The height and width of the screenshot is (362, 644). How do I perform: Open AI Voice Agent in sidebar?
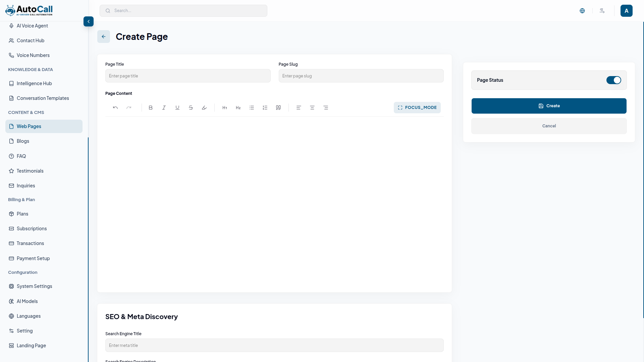[x=44, y=26]
